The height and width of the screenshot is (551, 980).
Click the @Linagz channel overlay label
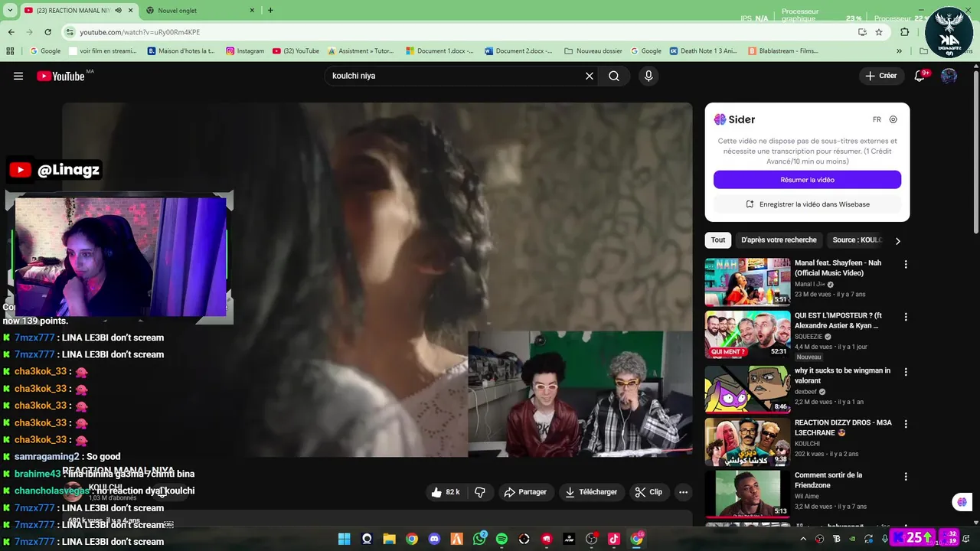click(54, 170)
